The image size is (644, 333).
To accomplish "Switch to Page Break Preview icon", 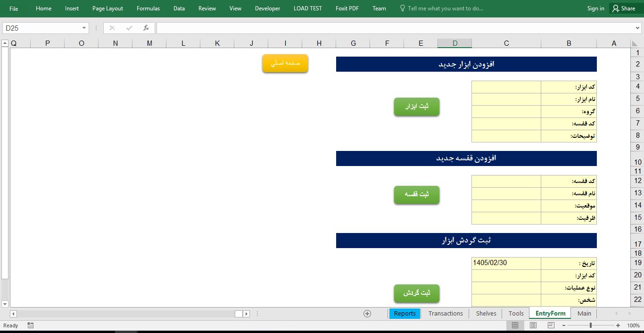I will 552,325.
